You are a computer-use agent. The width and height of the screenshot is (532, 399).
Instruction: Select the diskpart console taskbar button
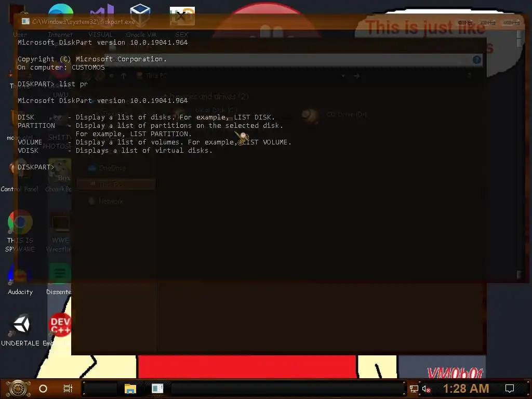(157, 389)
